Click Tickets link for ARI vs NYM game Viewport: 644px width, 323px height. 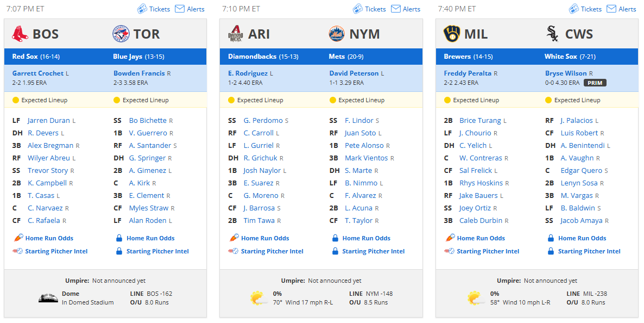[x=375, y=9]
